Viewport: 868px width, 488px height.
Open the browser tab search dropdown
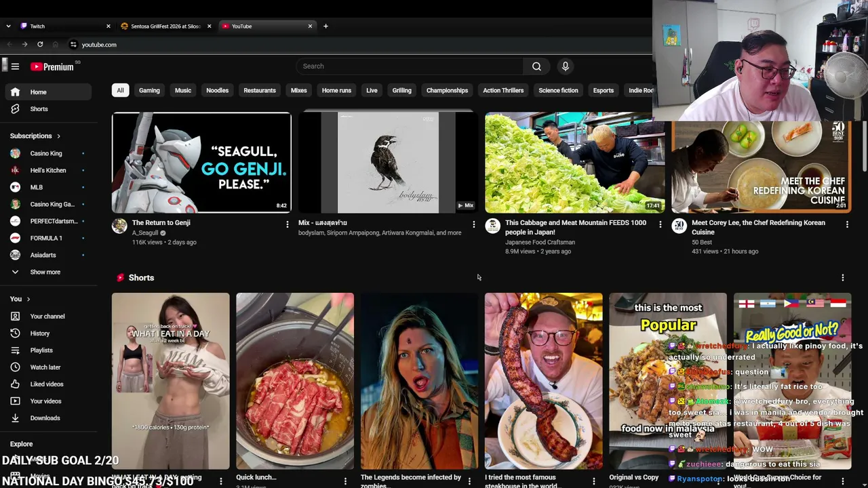pyautogui.click(x=8, y=26)
